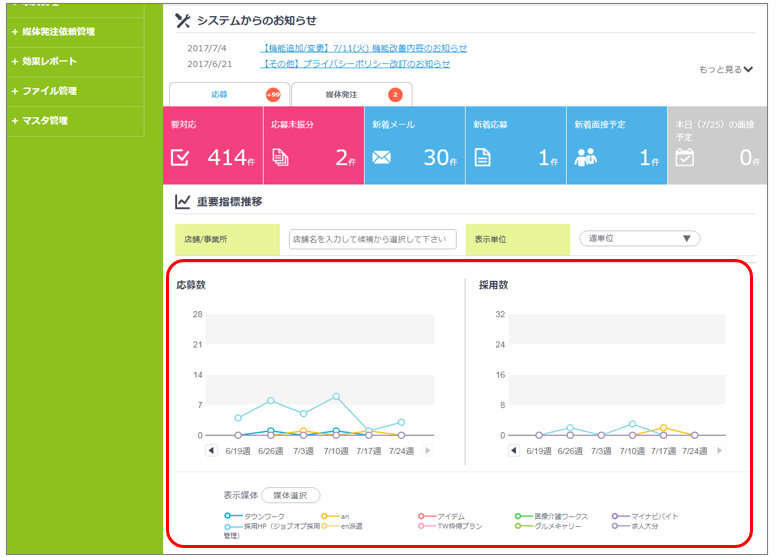The height and width of the screenshot is (557, 777).
Task: Open the 週単位 display unit dropdown
Action: [639, 239]
